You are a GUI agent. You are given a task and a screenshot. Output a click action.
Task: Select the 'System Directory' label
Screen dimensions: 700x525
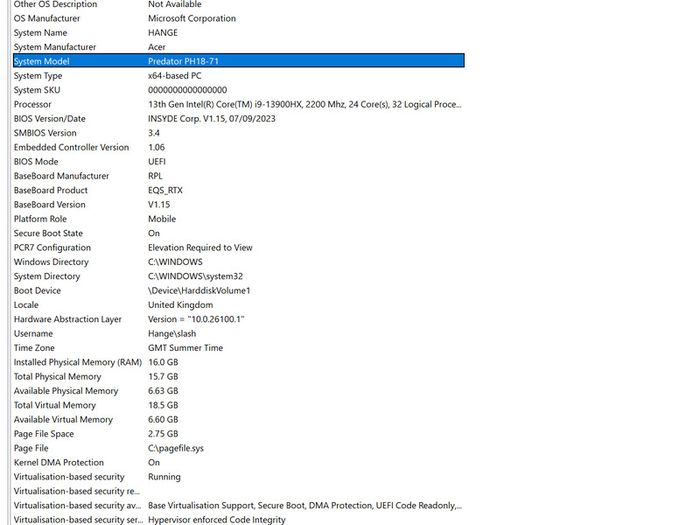(x=47, y=276)
